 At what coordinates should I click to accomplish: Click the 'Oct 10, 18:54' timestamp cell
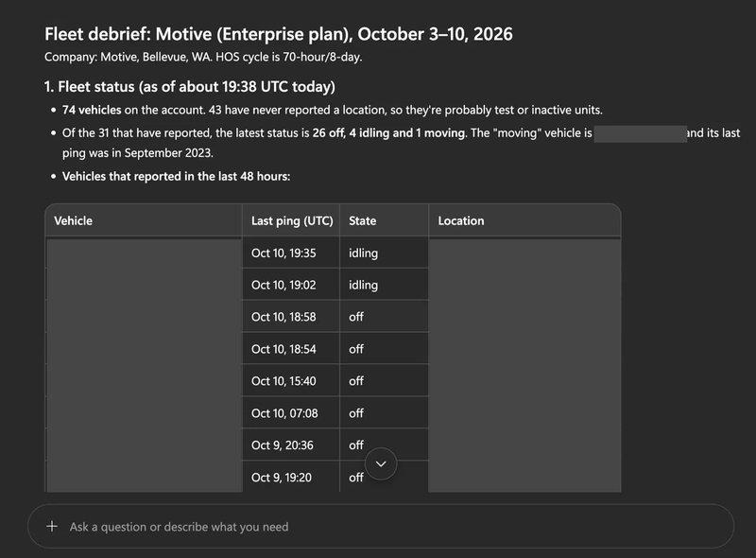point(291,349)
